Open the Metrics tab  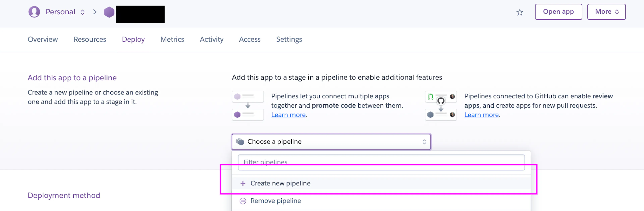pos(172,39)
